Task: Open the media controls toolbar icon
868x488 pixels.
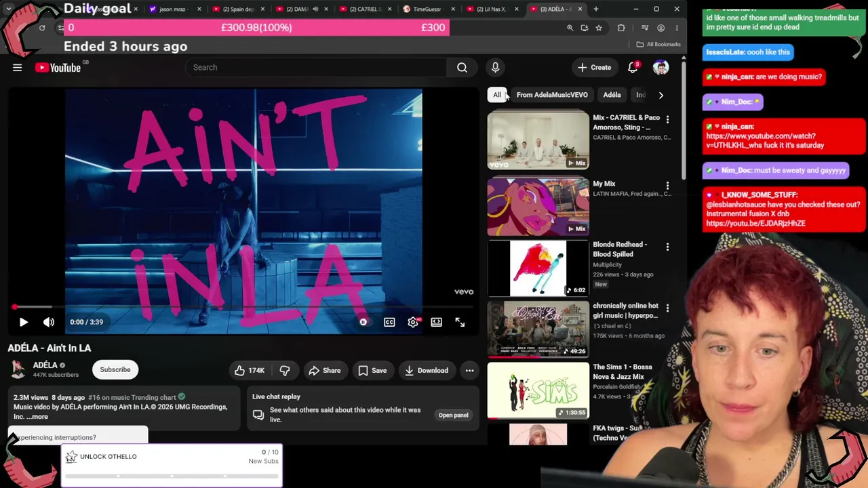Action: point(645,28)
